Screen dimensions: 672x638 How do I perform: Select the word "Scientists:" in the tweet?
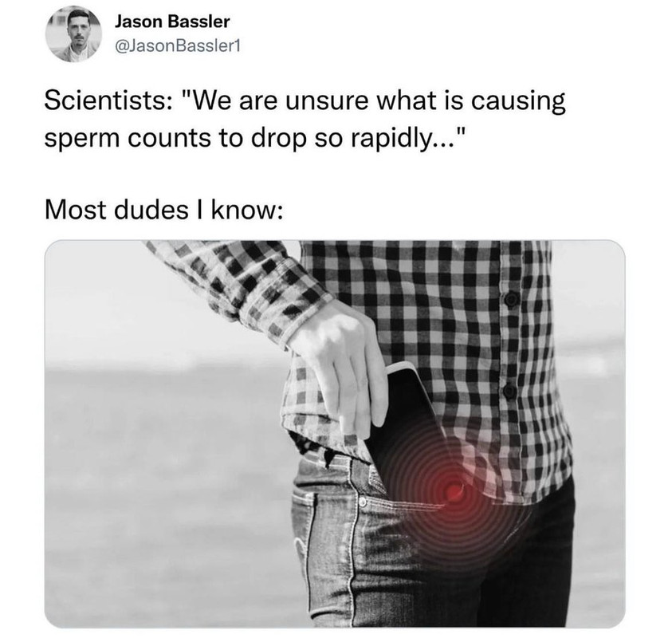click(106, 100)
